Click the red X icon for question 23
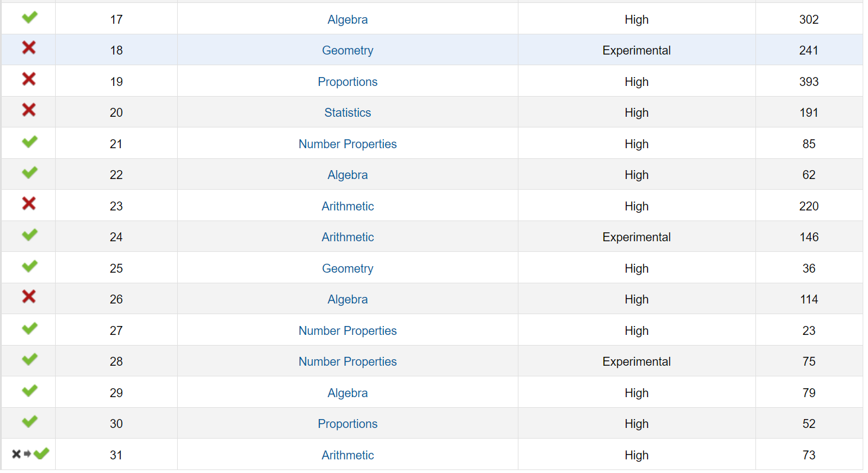Screen dimensions: 868x473 click(28, 204)
